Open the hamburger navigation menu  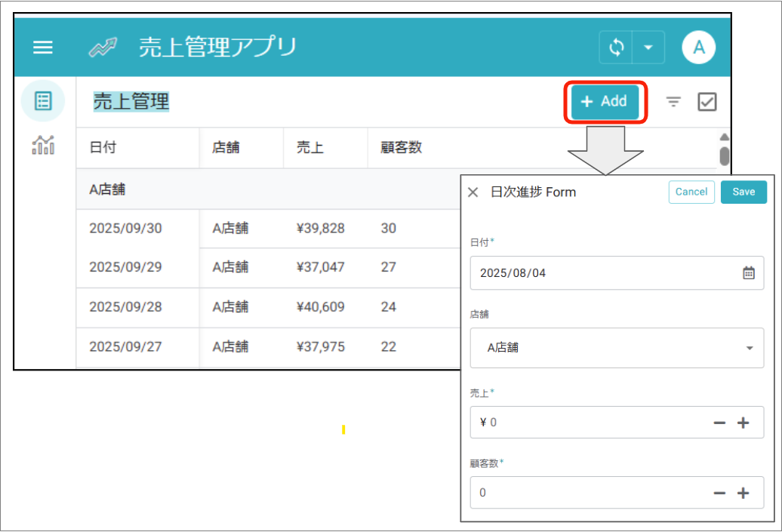tap(43, 48)
